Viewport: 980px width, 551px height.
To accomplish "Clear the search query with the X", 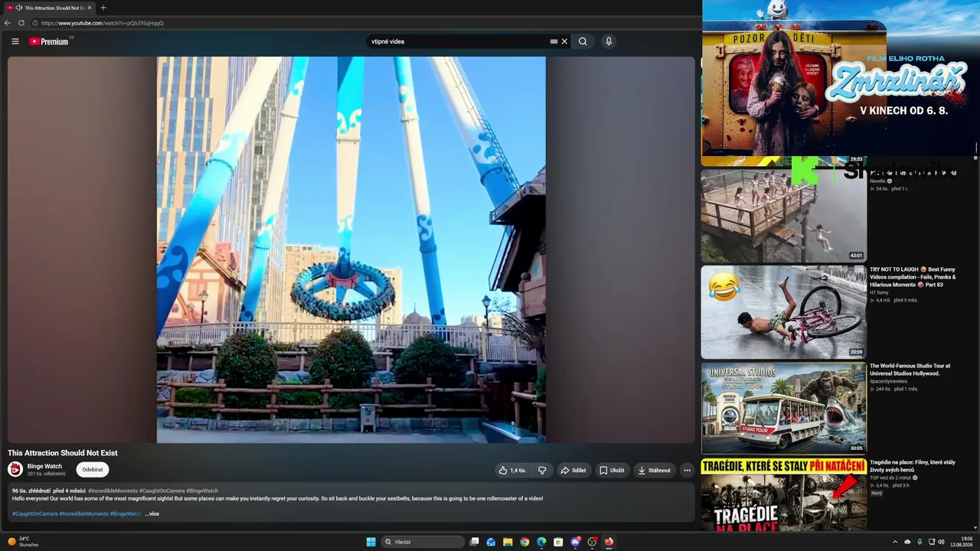I will [x=564, y=41].
